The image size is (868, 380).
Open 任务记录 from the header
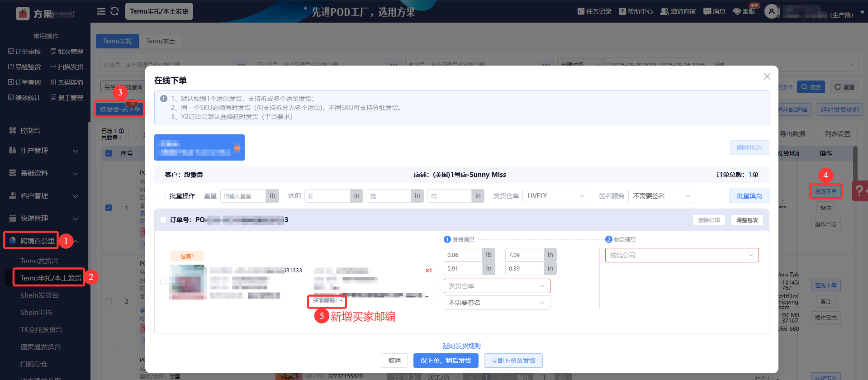[x=594, y=11]
